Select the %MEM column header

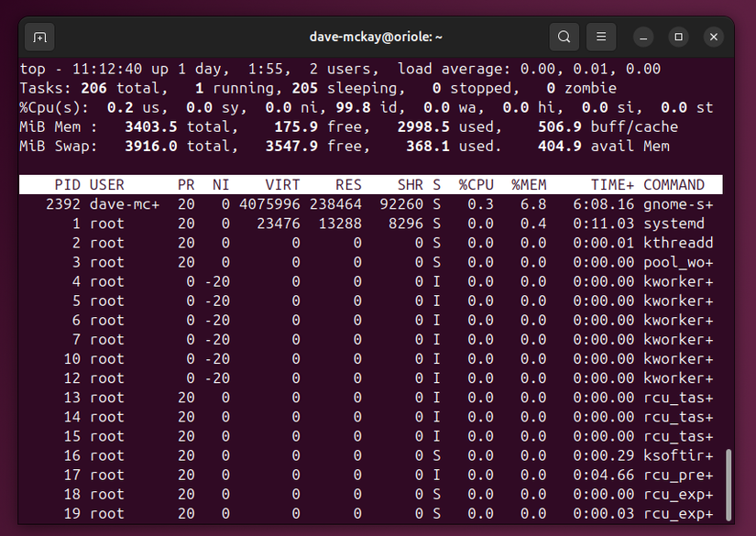[528, 184]
